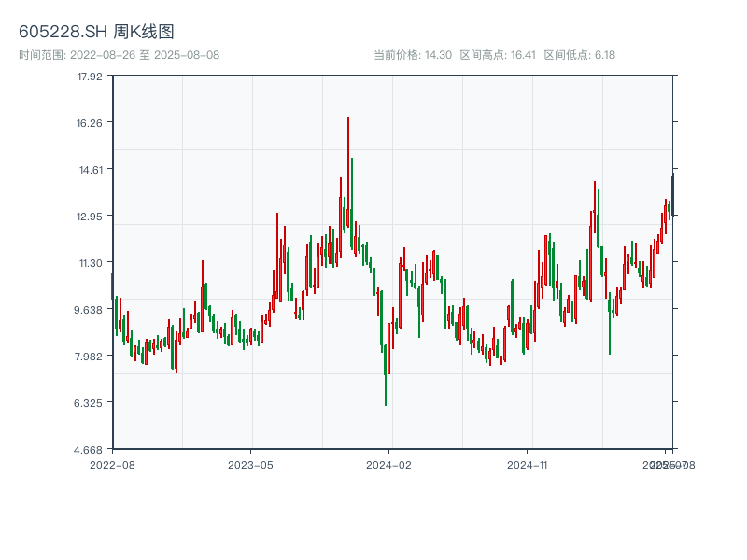747x560 pixels.
Task: Click y-axis label 4.668
Action: click(x=88, y=450)
